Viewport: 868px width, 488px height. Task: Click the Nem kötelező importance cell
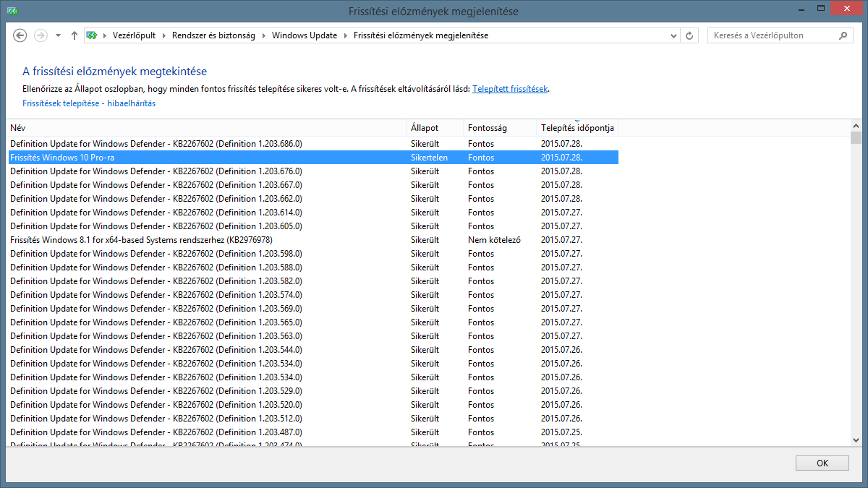pyautogui.click(x=494, y=240)
